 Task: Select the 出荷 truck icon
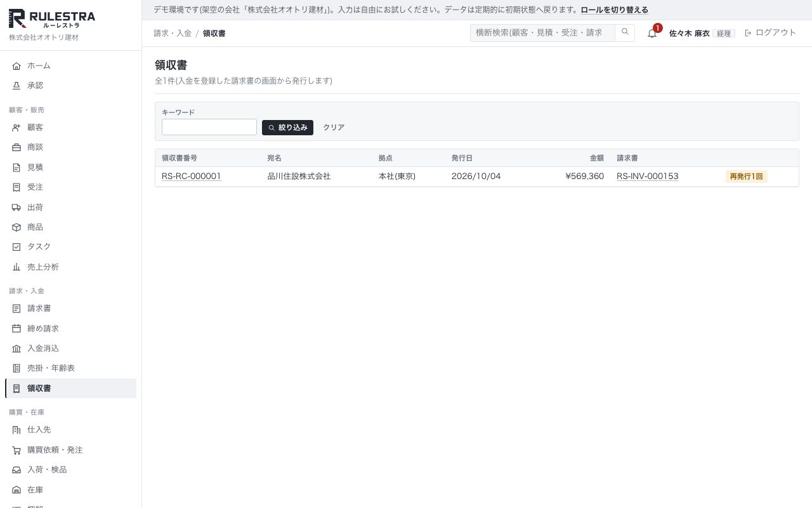[x=16, y=208]
